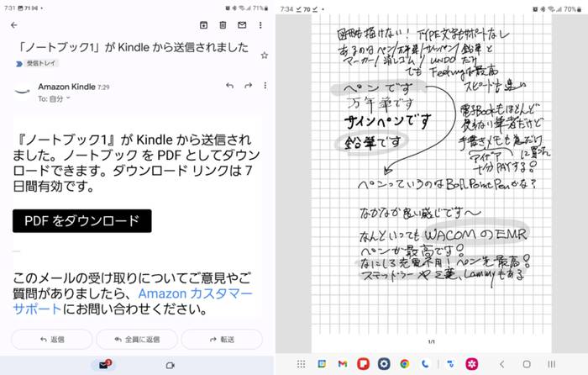Click the 1/1 page indicator in PDF viewer
588x375 pixels.
pyautogui.click(x=431, y=341)
